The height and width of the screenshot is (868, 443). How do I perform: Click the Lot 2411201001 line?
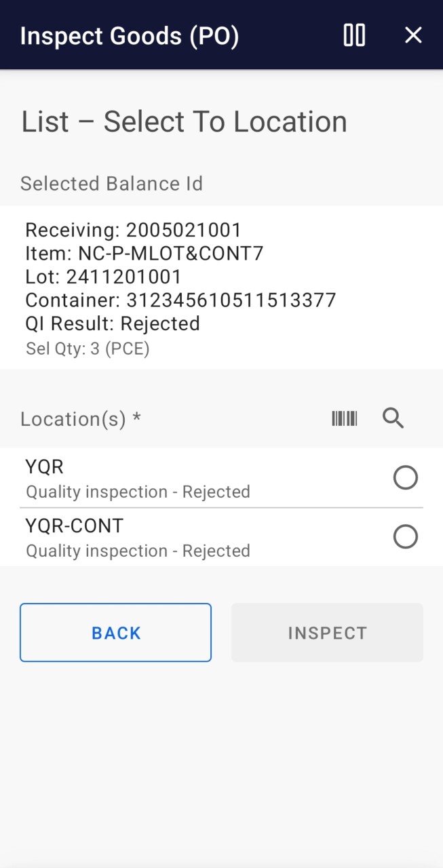tap(103, 277)
